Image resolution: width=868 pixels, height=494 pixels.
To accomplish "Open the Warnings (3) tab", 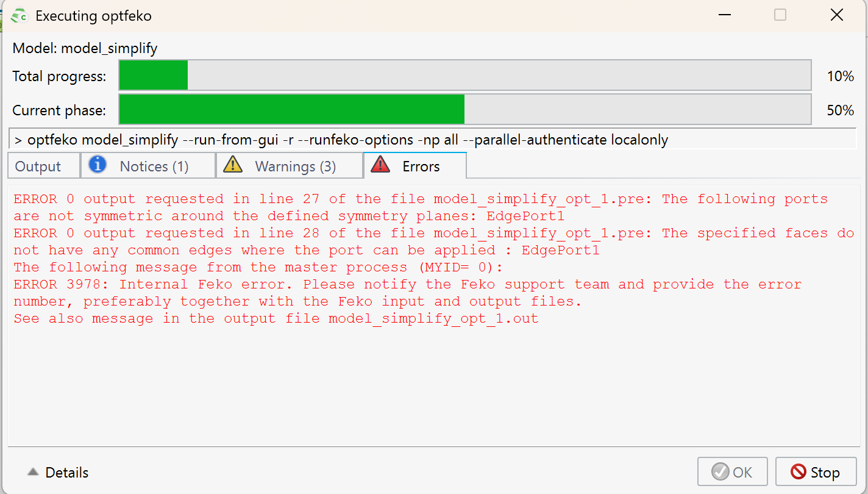I will [290, 166].
